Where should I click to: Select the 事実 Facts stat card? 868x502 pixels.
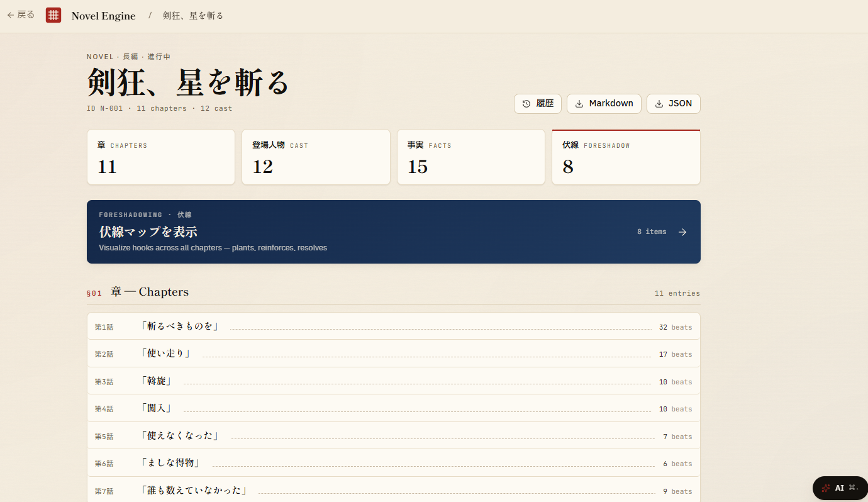(471, 157)
